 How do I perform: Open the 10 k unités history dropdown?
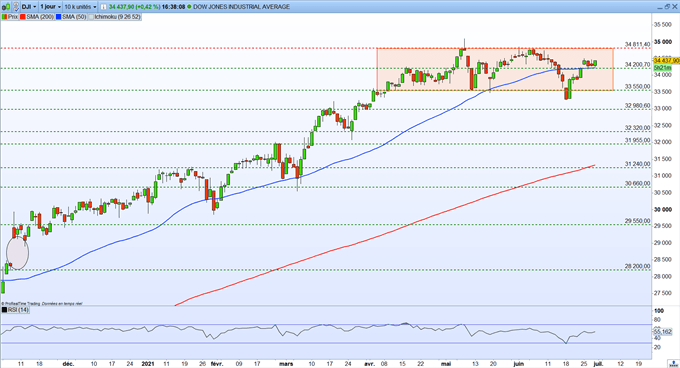tap(80, 7)
